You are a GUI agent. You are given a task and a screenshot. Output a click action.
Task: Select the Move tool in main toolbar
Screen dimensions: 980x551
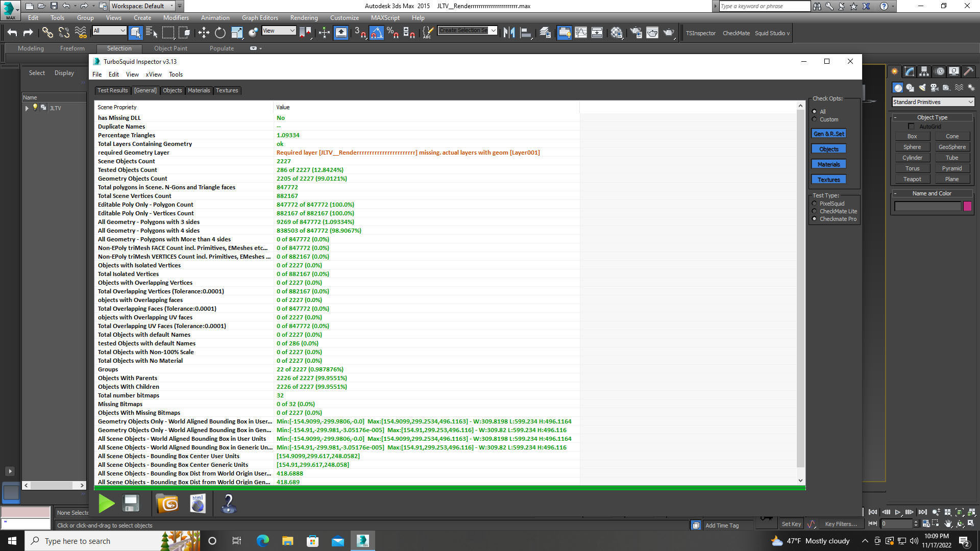(204, 33)
